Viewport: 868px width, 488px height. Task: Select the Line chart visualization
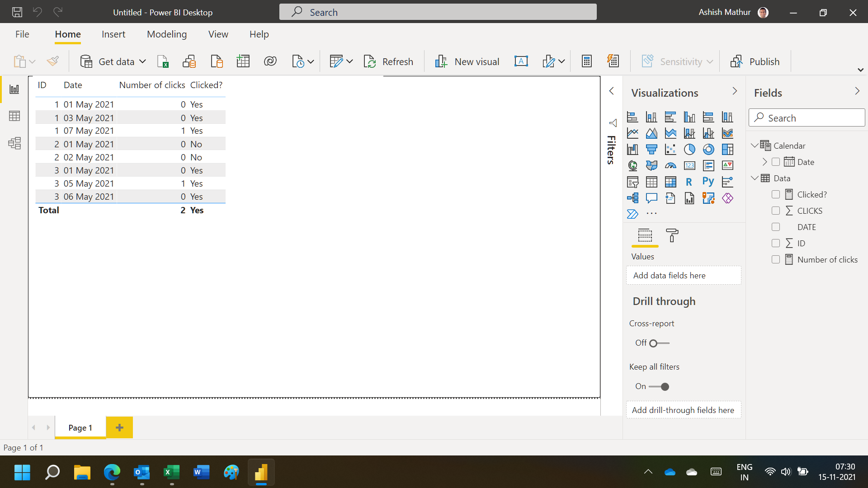[632, 133]
